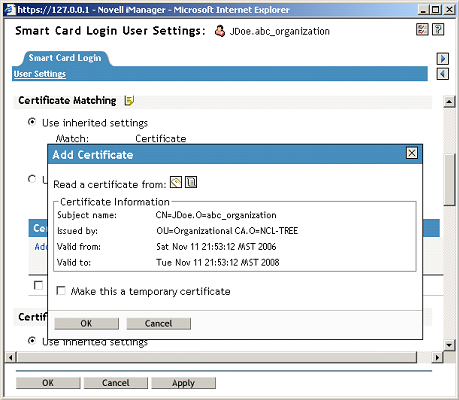This screenshot has width=459, height=400.
Task: Click the help question mark icon
Action: point(438,30)
